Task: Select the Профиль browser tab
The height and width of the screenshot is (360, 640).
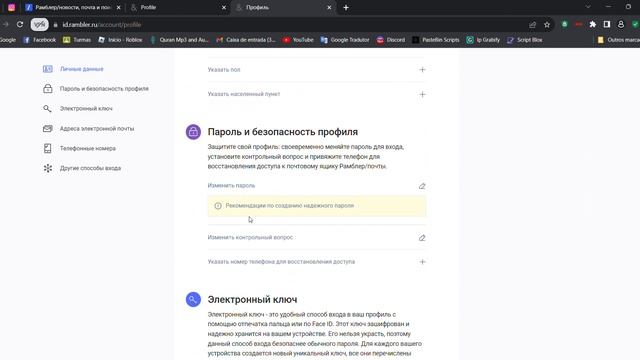Action: 284,7
